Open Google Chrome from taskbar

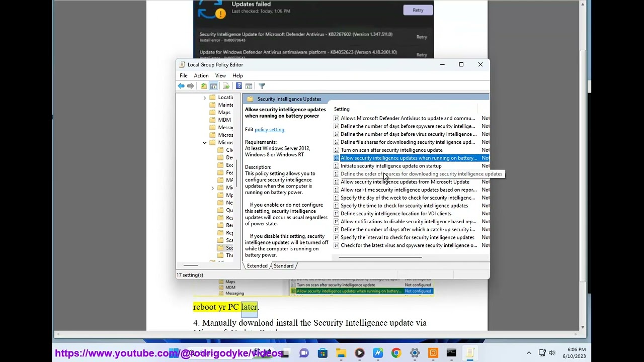(396, 353)
